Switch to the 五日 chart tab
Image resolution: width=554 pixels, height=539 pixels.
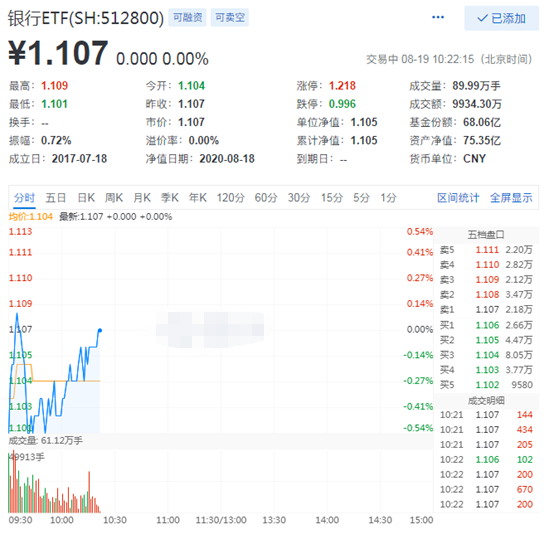[x=56, y=197]
